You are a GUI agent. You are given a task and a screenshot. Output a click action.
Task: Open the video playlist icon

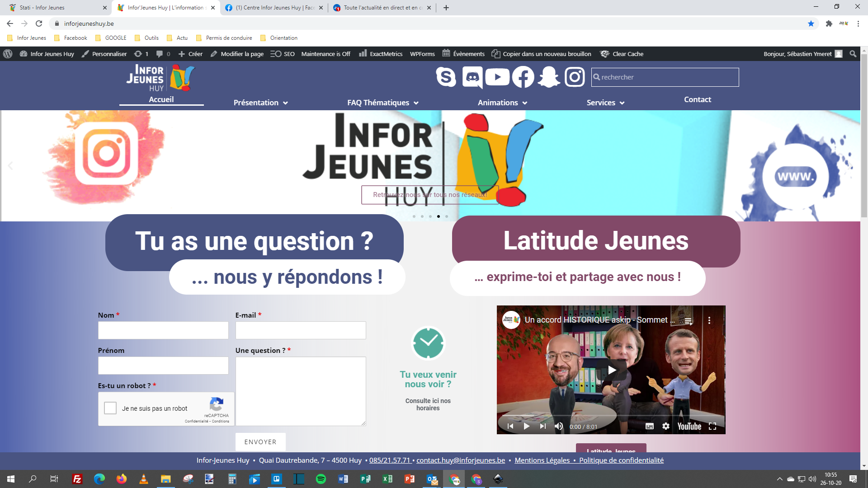pos(688,320)
